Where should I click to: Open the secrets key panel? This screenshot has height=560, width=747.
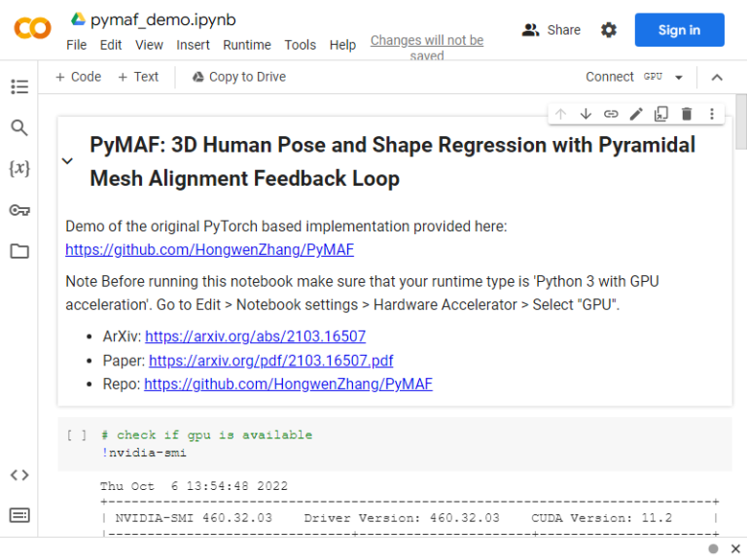pos(19,210)
